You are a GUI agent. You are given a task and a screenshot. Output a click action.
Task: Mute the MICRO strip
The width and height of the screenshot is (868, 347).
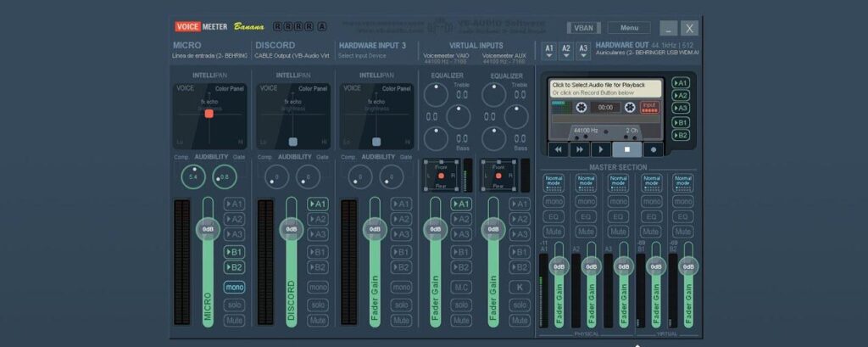[234, 321]
